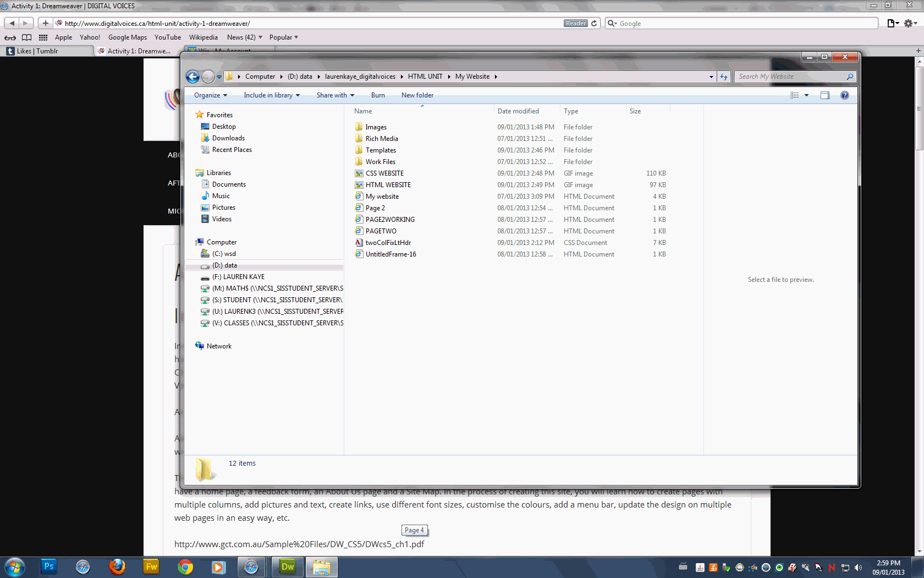Open the Organize dropdown menu
The height and width of the screenshot is (578, 924).
coord(211,95)
